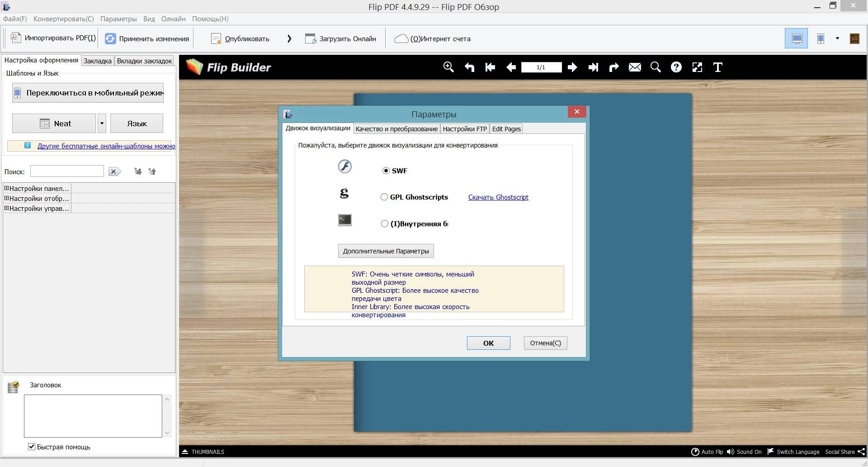Switch to the Закладка tab
The height and width of the screenshot is (467, 868).
98,61
